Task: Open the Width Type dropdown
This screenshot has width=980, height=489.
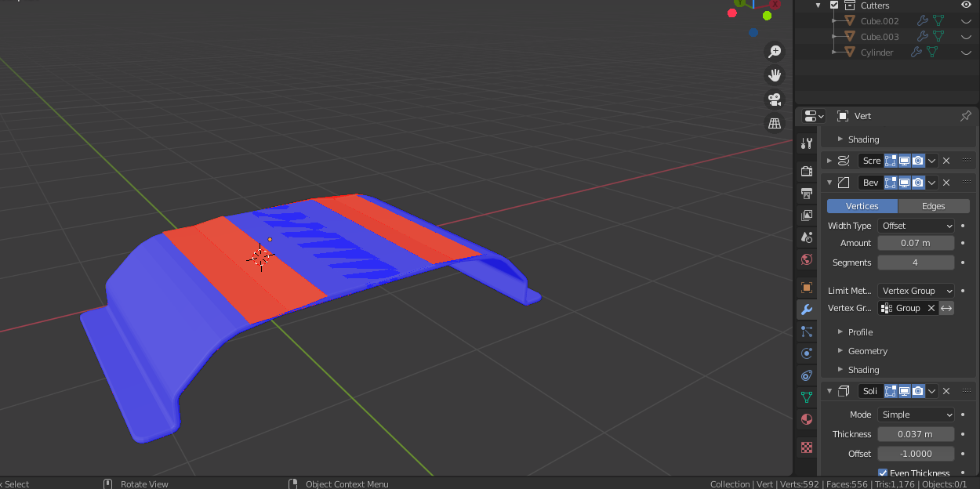Action: [x=916, y=226]
